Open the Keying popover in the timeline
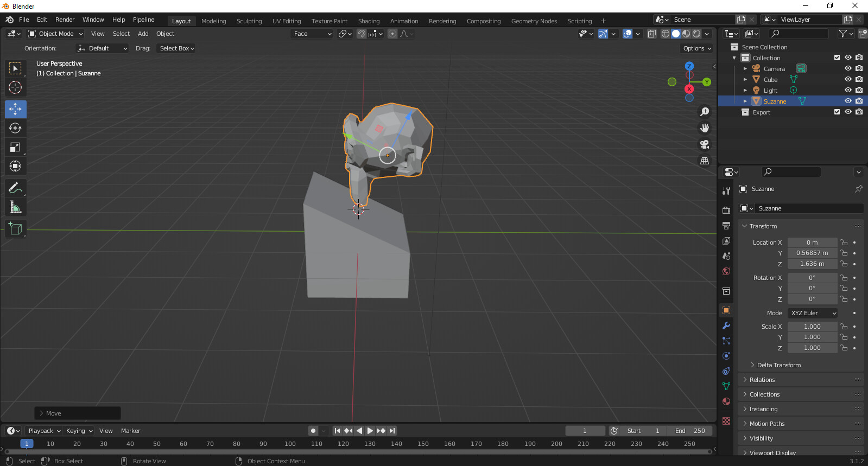 click(x=79, y=431)
